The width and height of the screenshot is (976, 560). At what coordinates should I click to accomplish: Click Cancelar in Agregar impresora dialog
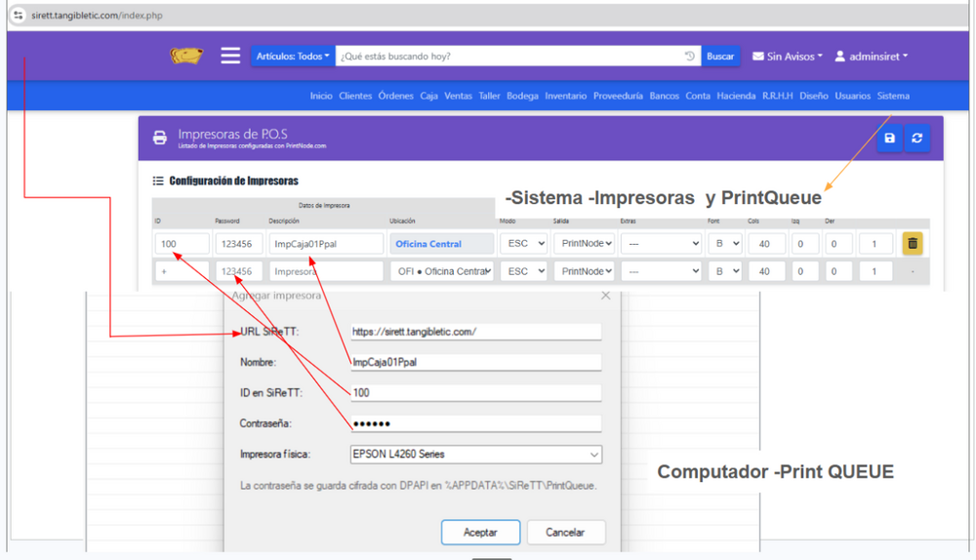(x=565, y=533)
